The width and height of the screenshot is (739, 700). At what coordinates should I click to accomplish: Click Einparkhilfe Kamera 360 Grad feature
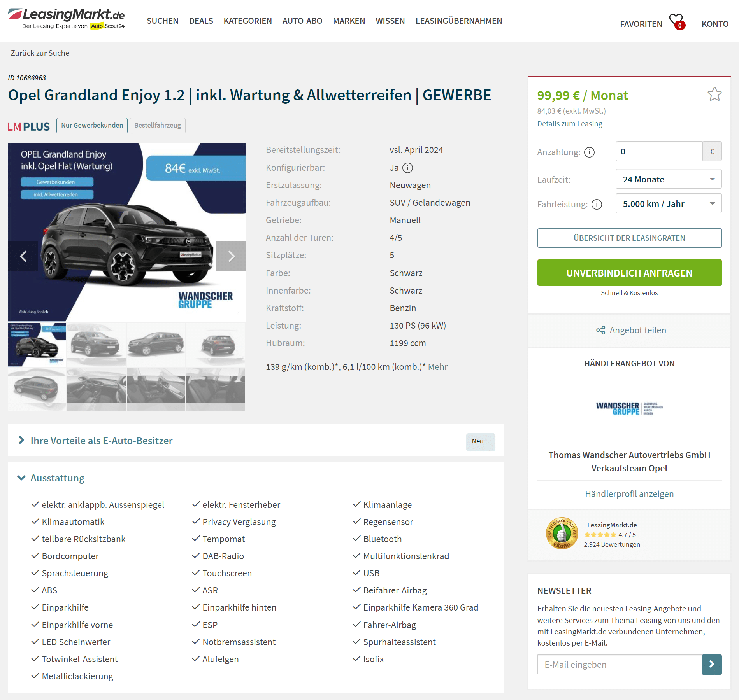(x=420, y=607)
